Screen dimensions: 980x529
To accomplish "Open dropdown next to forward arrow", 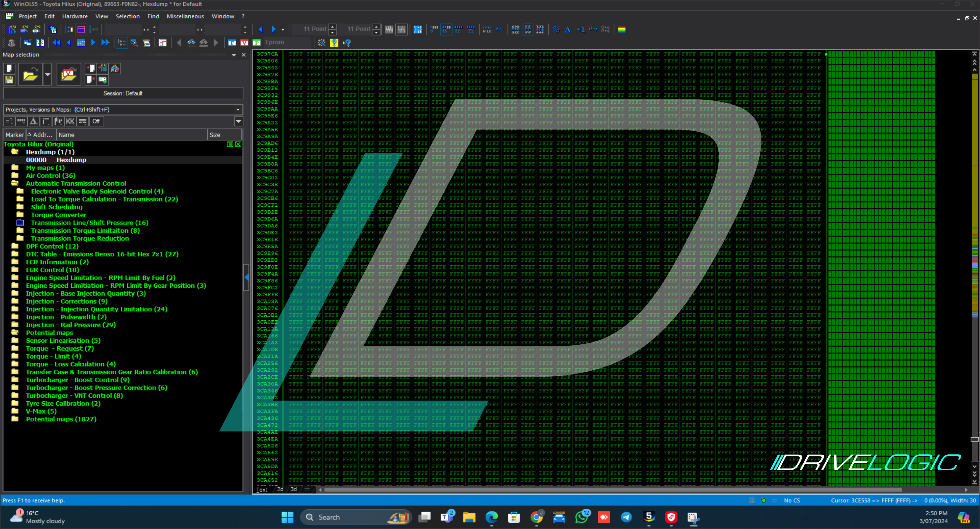I will (283, 29).
